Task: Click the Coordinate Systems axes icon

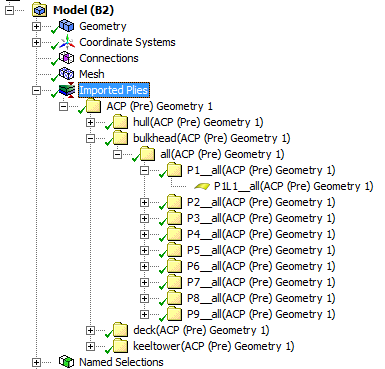Action: [66, 42]
